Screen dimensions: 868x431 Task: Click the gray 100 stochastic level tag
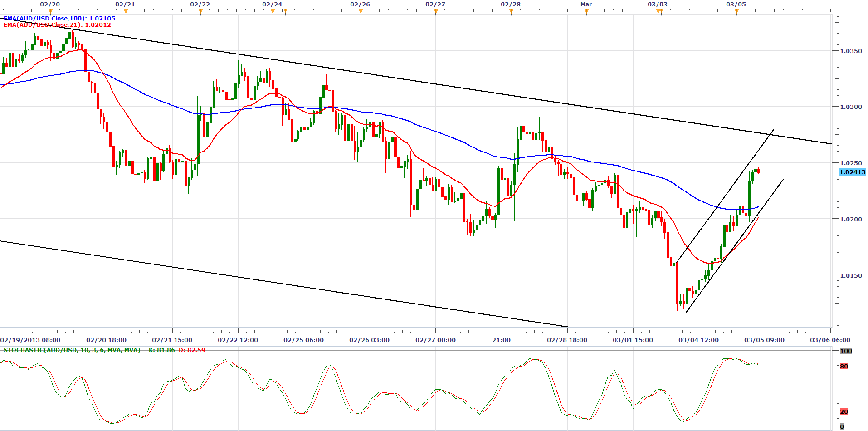(x=846, y=351)
